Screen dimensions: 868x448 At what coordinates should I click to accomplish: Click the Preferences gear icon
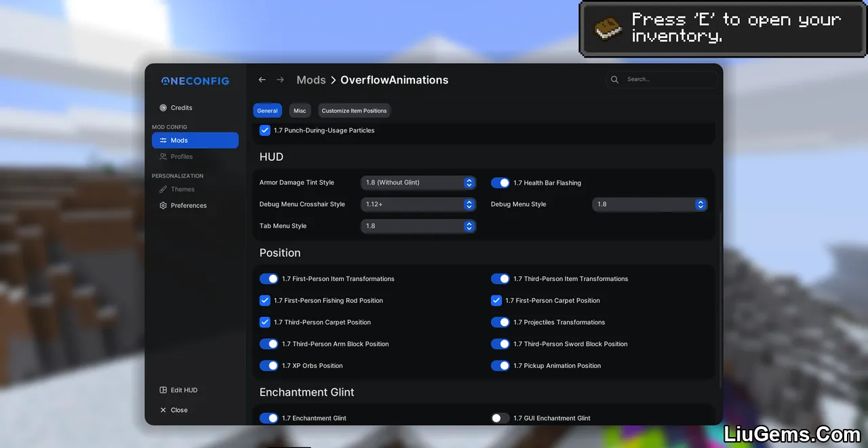tap(163, 206)
